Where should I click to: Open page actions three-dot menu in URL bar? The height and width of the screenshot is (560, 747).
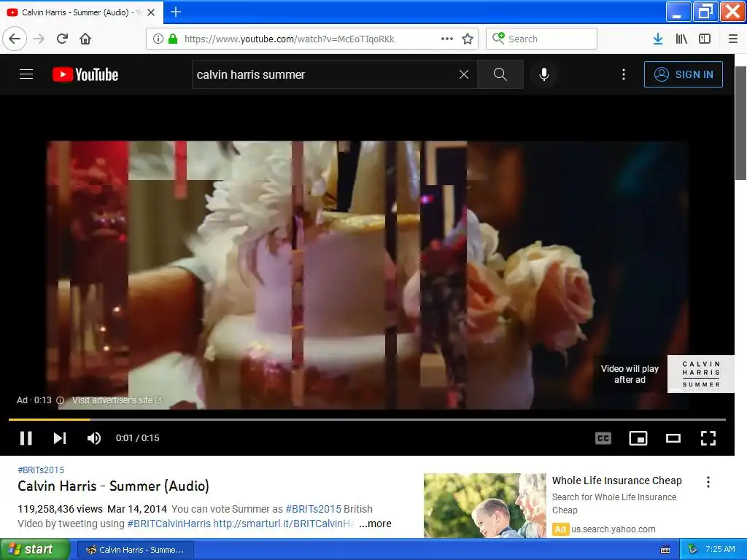click(x=447, y=39)
